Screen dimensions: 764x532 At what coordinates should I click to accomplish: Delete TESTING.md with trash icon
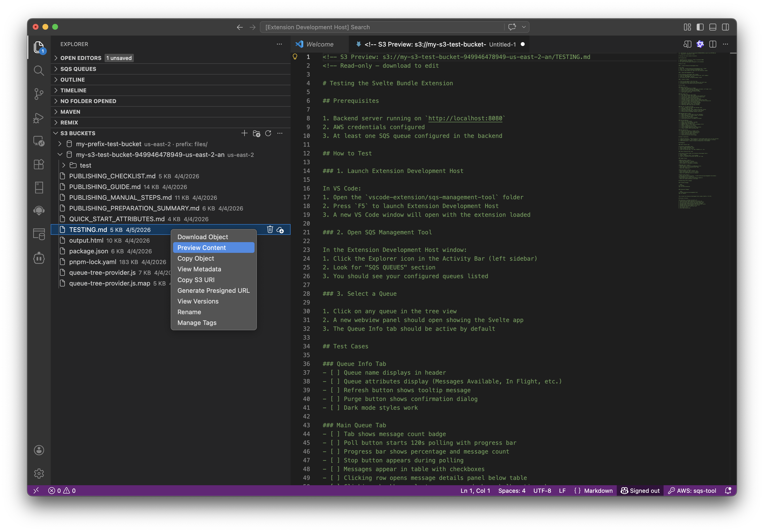tap(270, 230)
